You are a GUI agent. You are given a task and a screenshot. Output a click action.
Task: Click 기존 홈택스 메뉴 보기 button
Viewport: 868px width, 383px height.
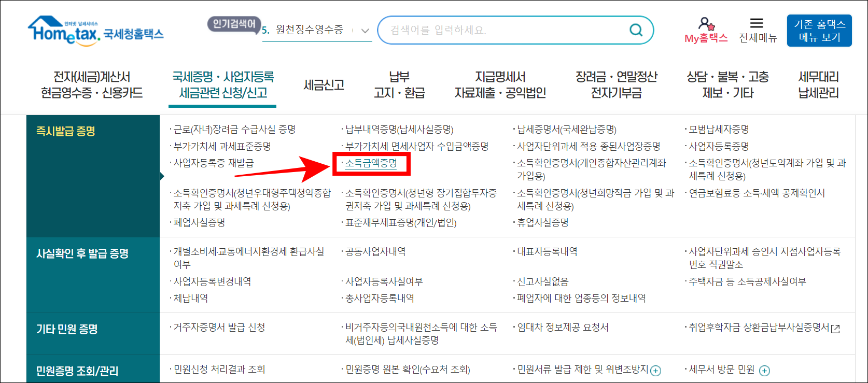[819, 31]
